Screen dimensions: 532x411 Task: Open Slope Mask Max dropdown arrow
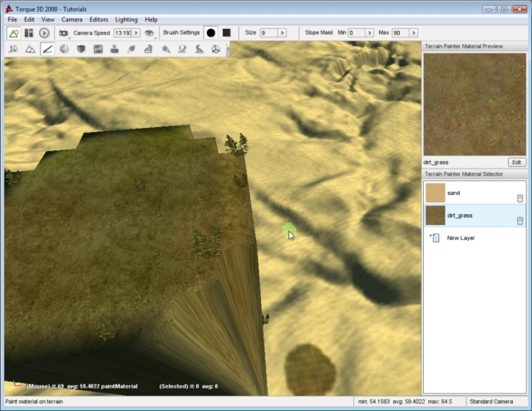pos(415,33)
